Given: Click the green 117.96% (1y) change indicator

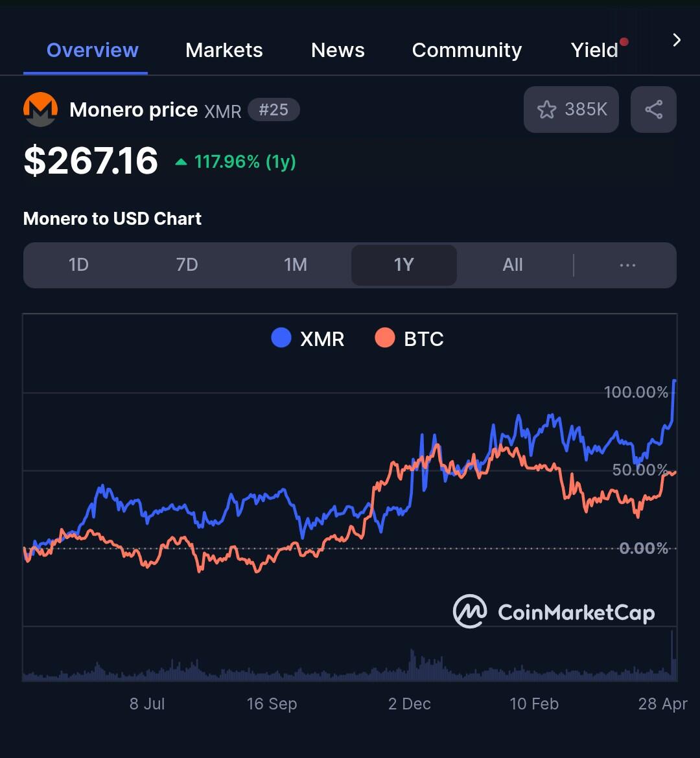Looking at the screenshot, I should coord(235,162).
